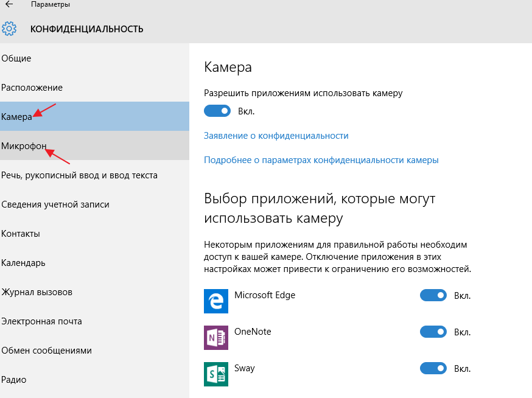Open the Общие settings section
This screenshot has height=398, width=532.
tap(16, 58)
